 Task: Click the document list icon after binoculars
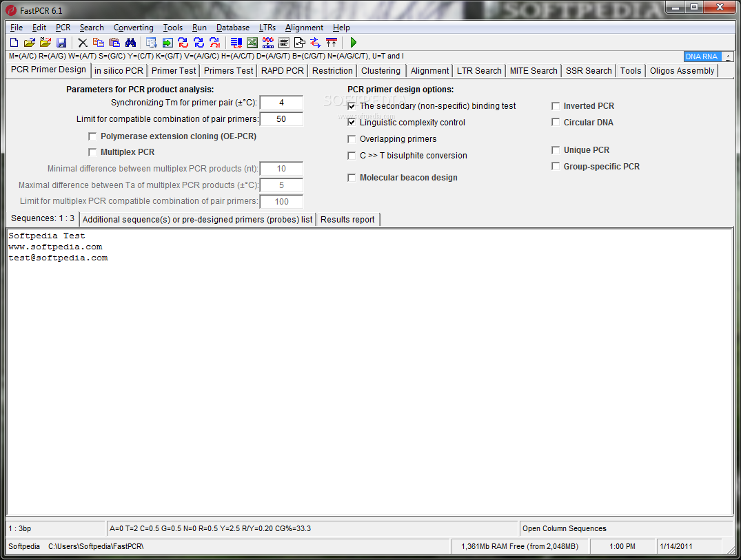151,43
